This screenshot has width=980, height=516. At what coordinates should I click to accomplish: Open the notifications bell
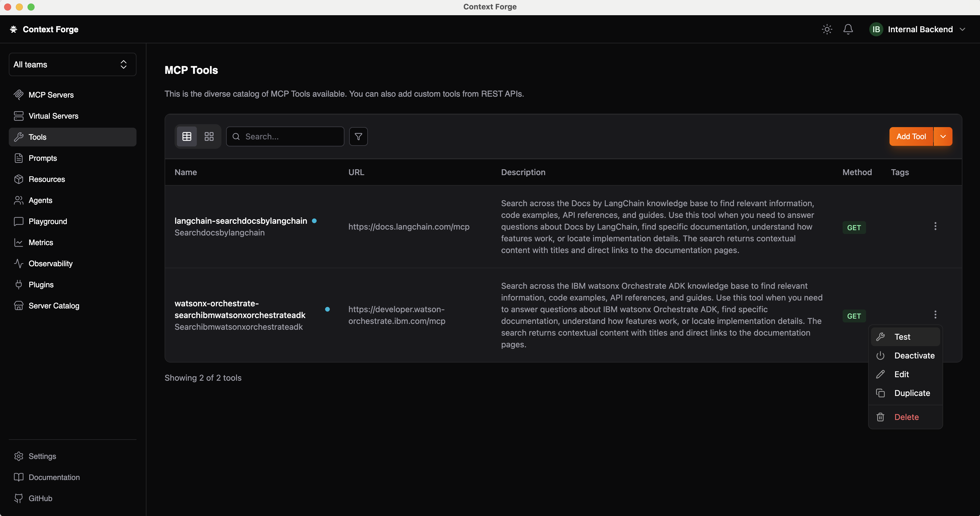pos(848,29)
